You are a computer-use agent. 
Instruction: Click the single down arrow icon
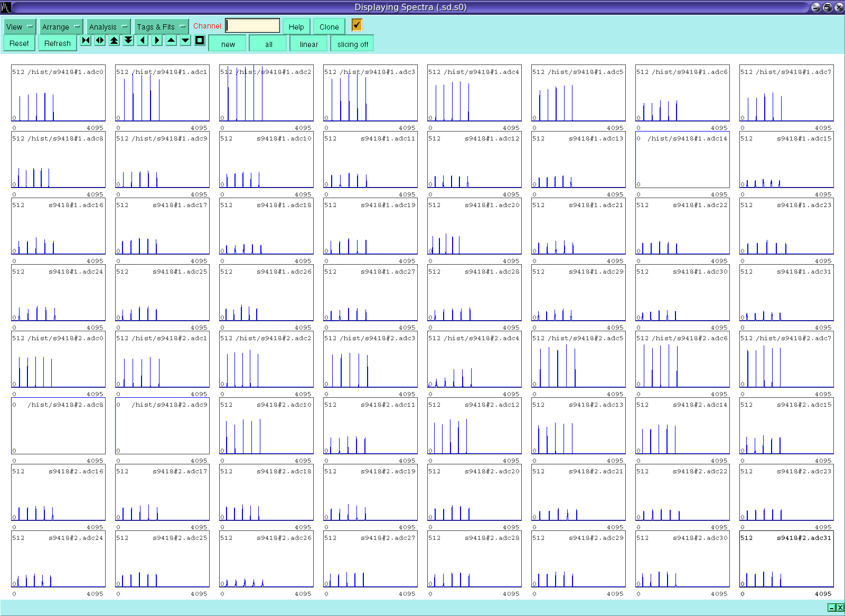[185, 40]
